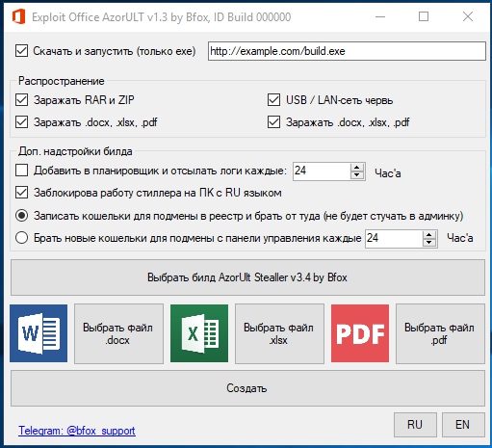This screenshot has width=492, height=448.
Task: Close the window
Action: (468, 16)
